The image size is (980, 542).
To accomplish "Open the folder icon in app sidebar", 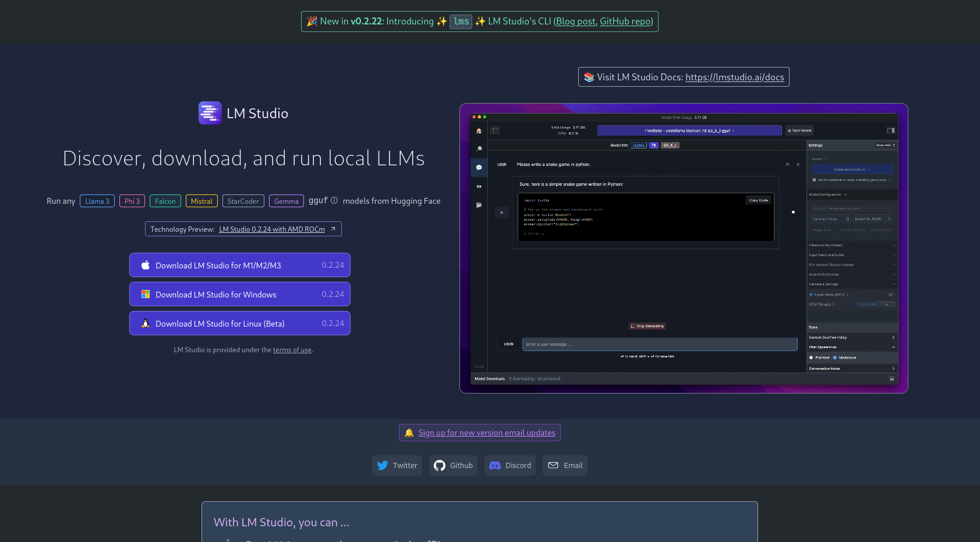I will pyautogui.click(x=479, y=205).
